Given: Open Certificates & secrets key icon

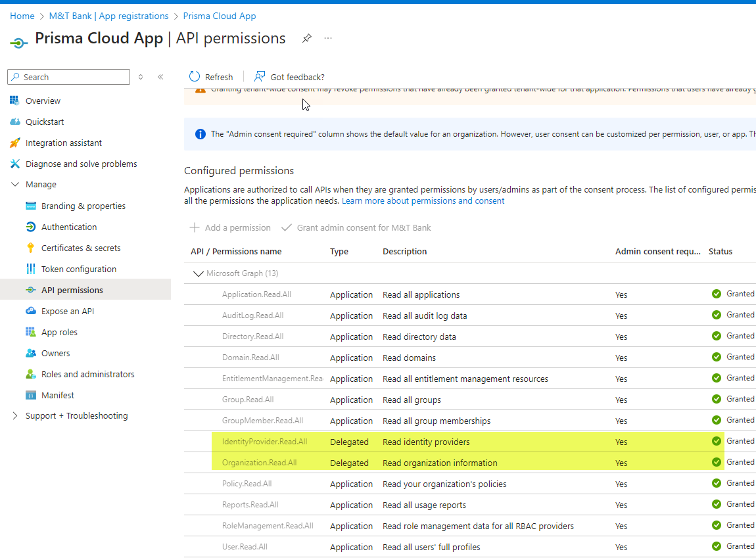Looking at the screenshot, I should pyautogui.click(x=30, y=248).
